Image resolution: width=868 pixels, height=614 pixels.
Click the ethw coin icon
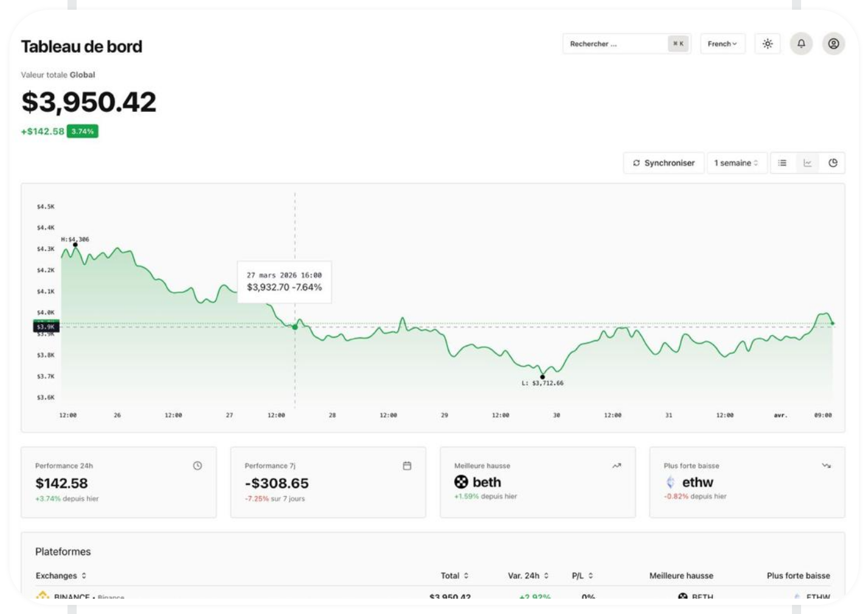(x=670, y=482)
